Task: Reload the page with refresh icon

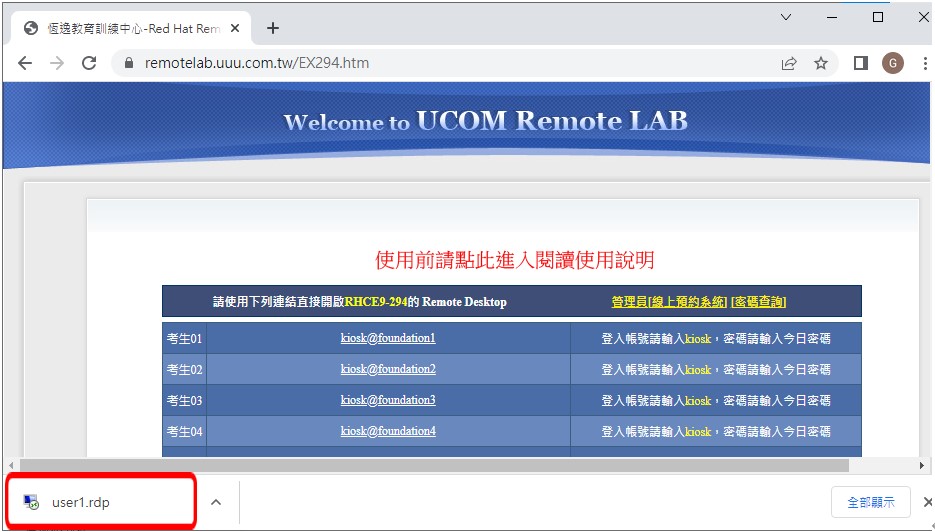Action: [x=89, y=63]
